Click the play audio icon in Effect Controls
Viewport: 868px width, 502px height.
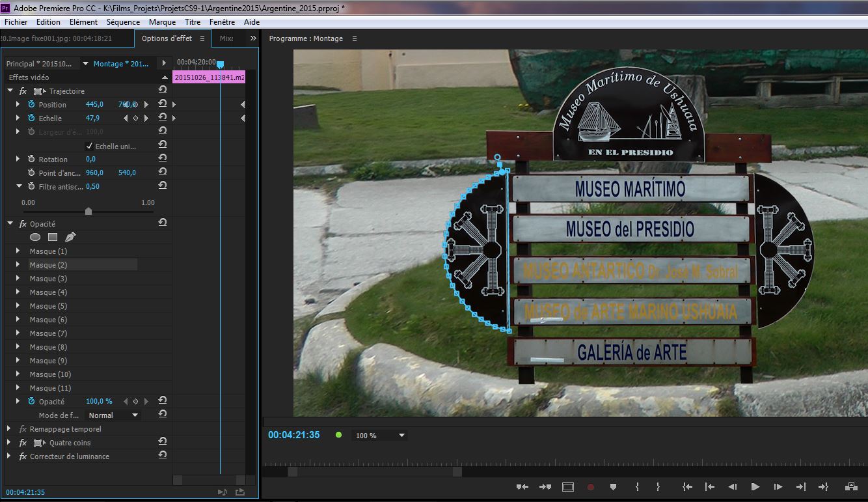pyautogui.click(x=223, y=492)
